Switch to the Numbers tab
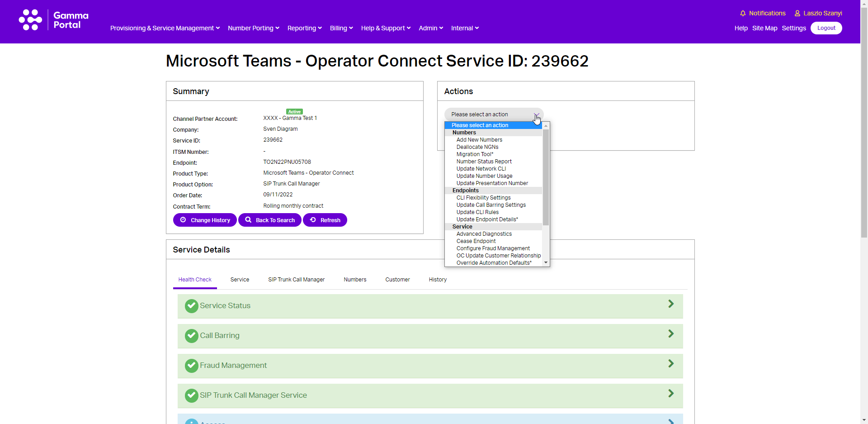The width and height of the screenshot is (868, 424). 355,280
